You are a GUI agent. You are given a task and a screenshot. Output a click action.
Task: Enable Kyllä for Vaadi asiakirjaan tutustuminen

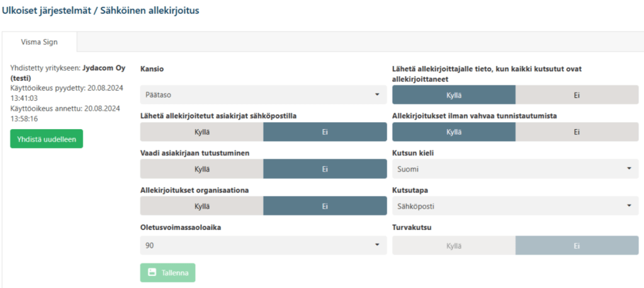coord(201,169)
